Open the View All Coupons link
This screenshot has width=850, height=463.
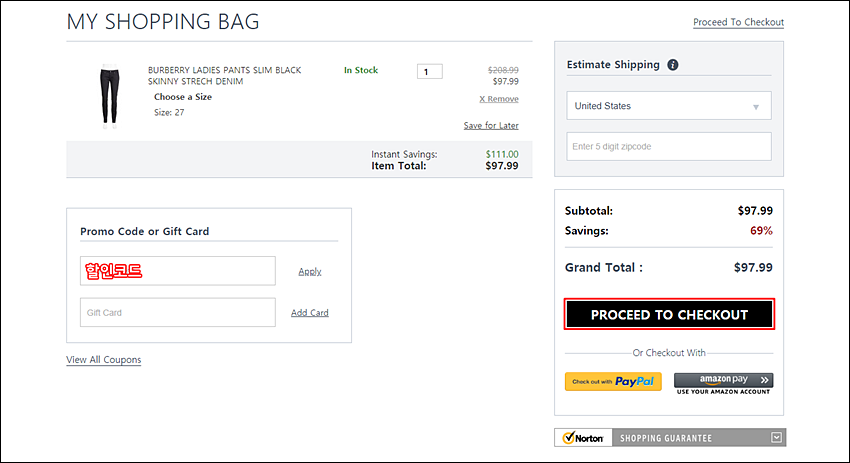point(104,360)
